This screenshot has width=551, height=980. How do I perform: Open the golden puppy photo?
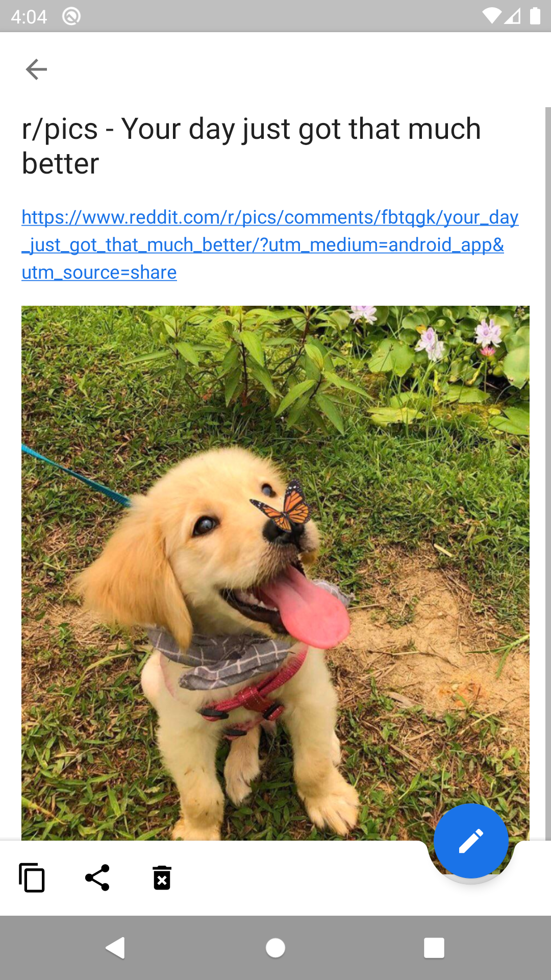coord(275,573)
